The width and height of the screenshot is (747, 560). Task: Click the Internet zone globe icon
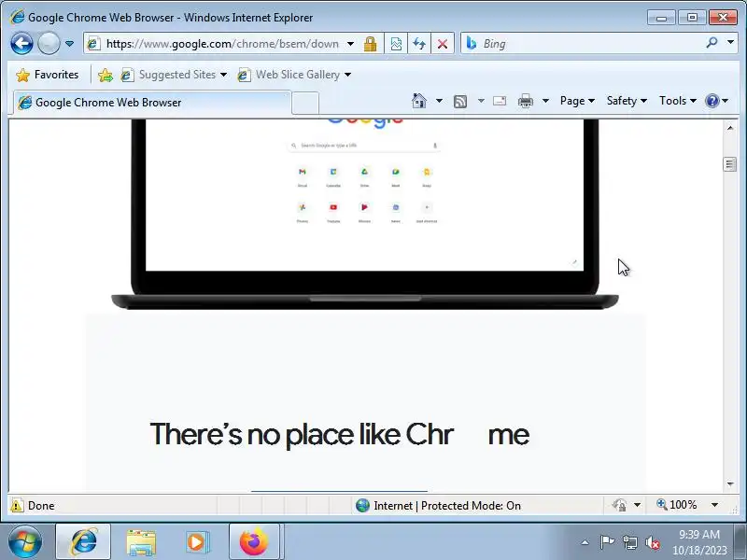(x=362, y=506)
